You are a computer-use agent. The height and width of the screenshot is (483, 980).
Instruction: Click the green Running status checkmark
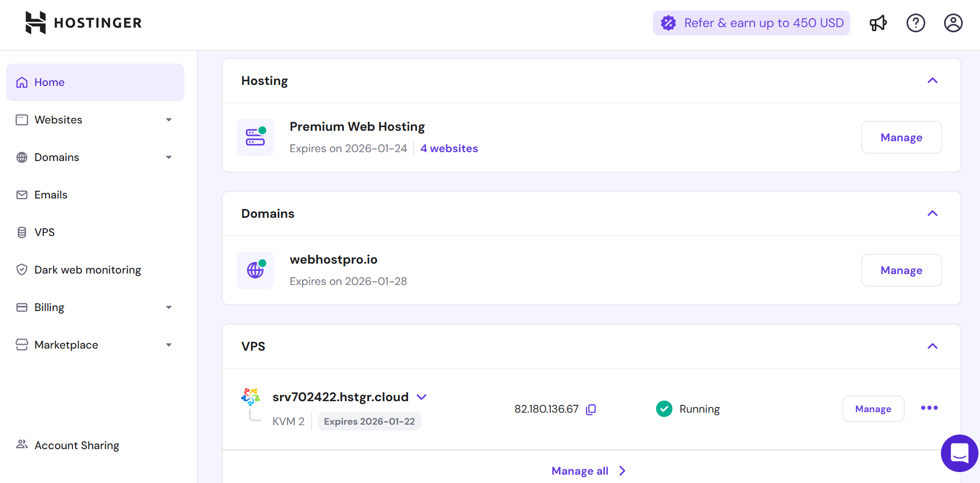click(664, 409)
